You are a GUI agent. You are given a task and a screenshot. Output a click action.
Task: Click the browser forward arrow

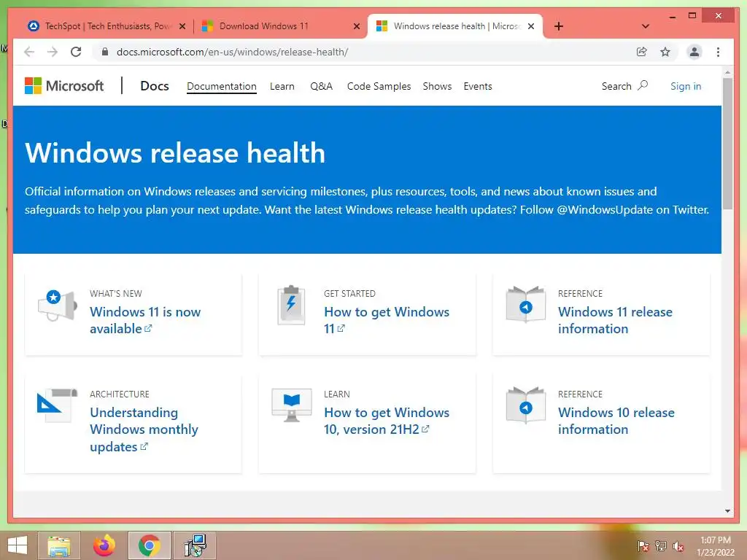pyautogui.click(x=53, y=52)
